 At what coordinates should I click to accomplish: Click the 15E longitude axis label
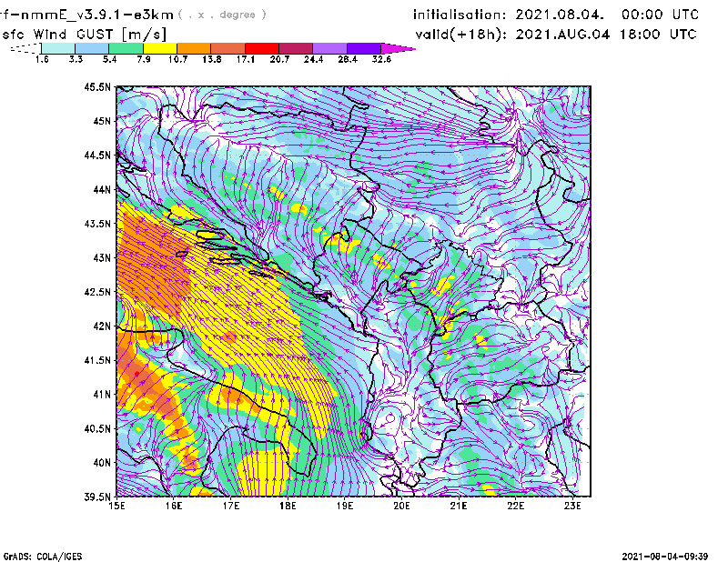(116, 506)
